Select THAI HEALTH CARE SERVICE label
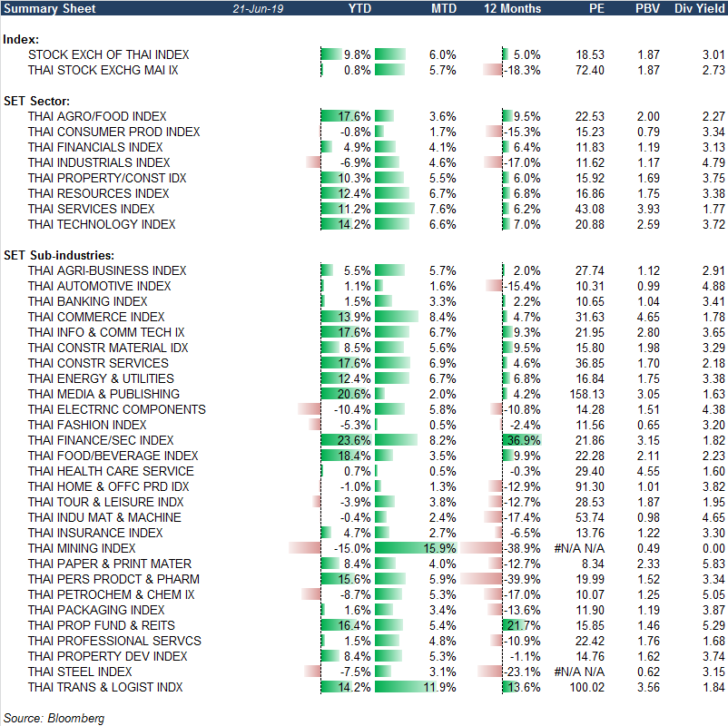Screen dimensions: 728x726 tap(111, 471)
